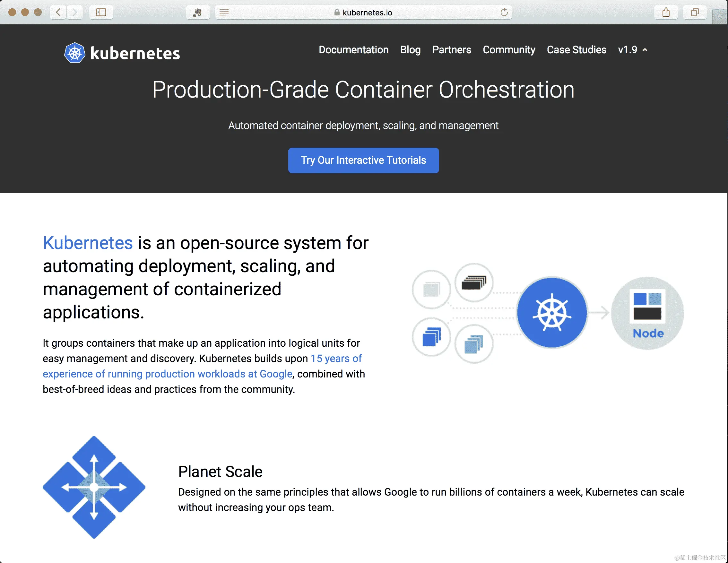Screen dimensions: 728x563
Task: Open a new tab with the plus button
Action: tap(720, 17)
